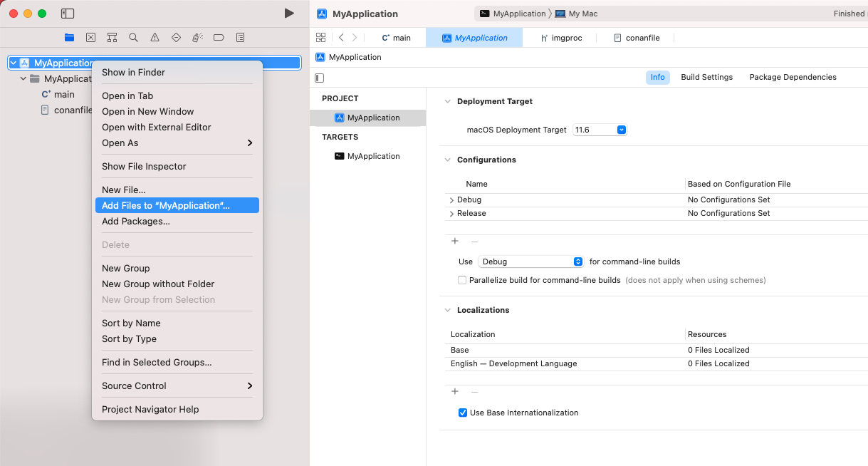The width and height of the screenshot is (868, 466).
Task: Choose New File... from context menu
Action: point(177,190)
